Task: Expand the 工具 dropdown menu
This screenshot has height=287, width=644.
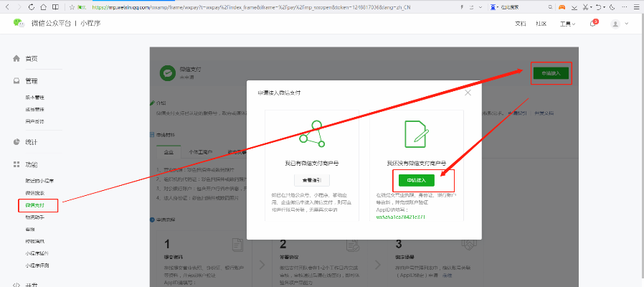Action: pyautogui.click(x=567, y=24)
